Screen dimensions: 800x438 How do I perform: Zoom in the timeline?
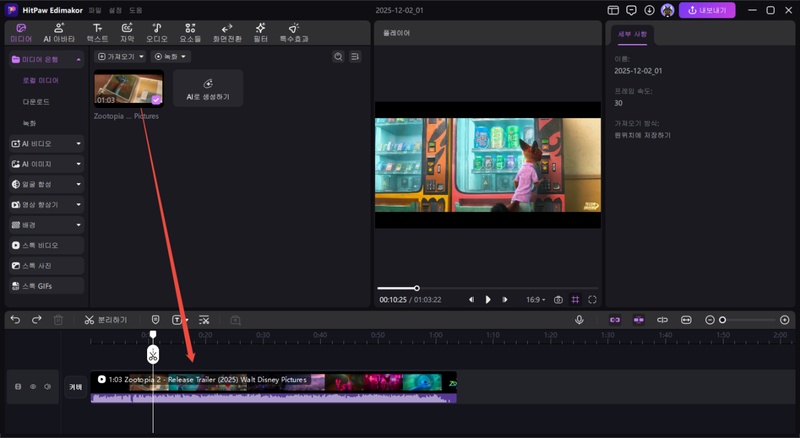[x=785, y=320]
